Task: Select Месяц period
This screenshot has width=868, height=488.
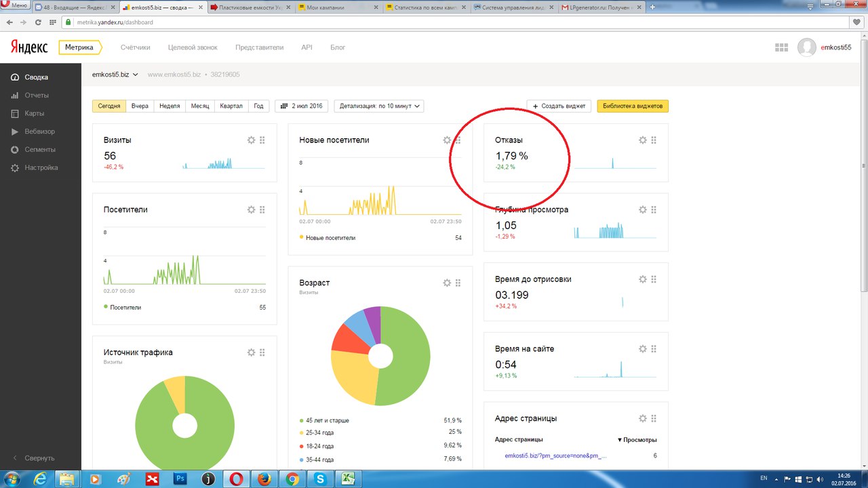Action: 200,106
